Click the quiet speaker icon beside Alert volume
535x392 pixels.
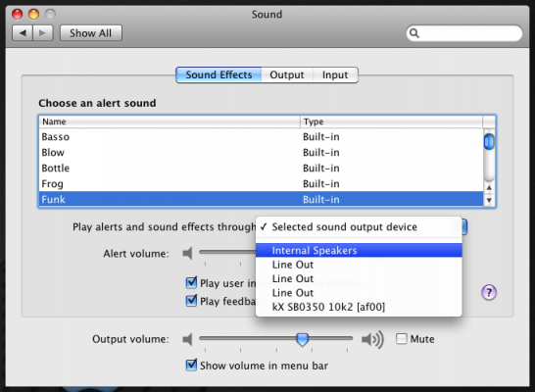tap(188, 254)
